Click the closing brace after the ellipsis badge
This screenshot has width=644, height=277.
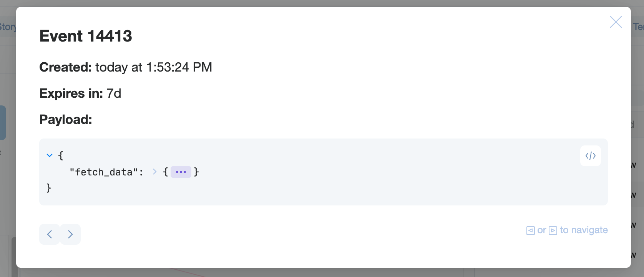196,172
